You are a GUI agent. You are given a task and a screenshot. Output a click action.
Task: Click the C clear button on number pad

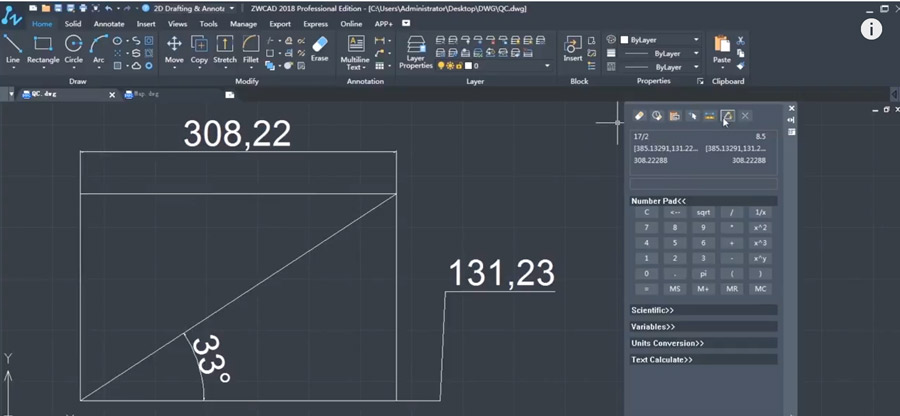coord(647,212)
